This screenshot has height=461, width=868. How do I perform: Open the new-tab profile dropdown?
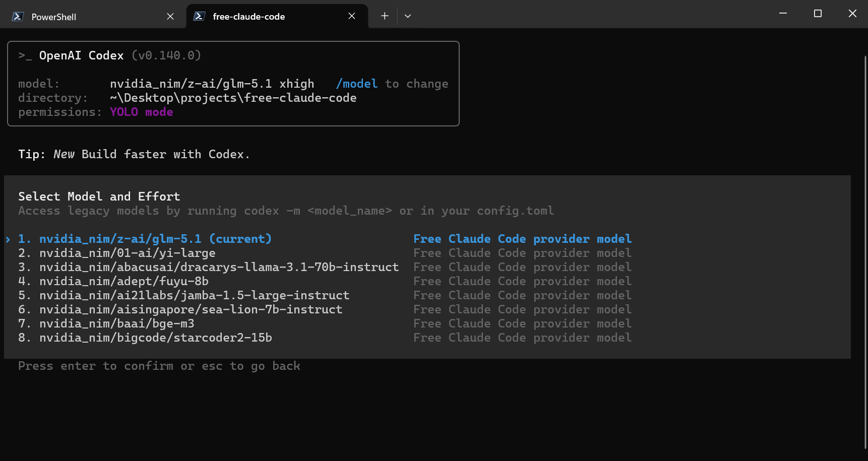point(408,16)
